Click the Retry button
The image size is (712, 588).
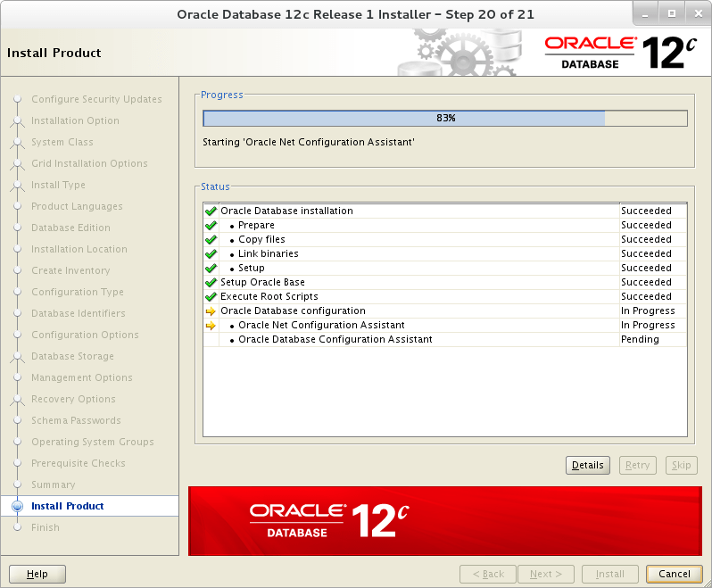pyautogui.click(x=638, y=466)
